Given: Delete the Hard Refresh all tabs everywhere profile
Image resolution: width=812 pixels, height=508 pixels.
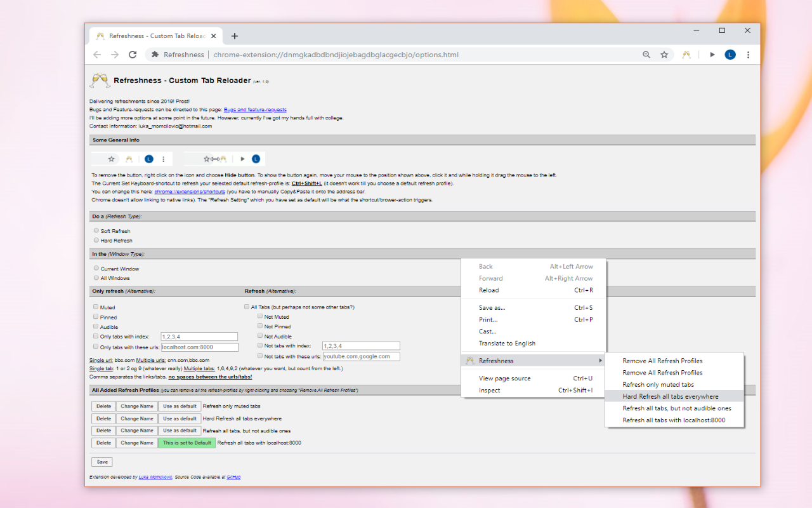Looking at the screenshot, I should point(104,418).
